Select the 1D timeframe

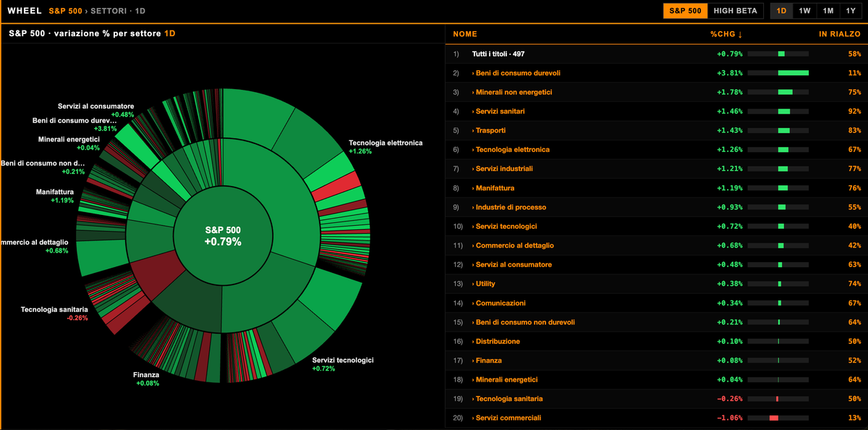coord(781,11)
